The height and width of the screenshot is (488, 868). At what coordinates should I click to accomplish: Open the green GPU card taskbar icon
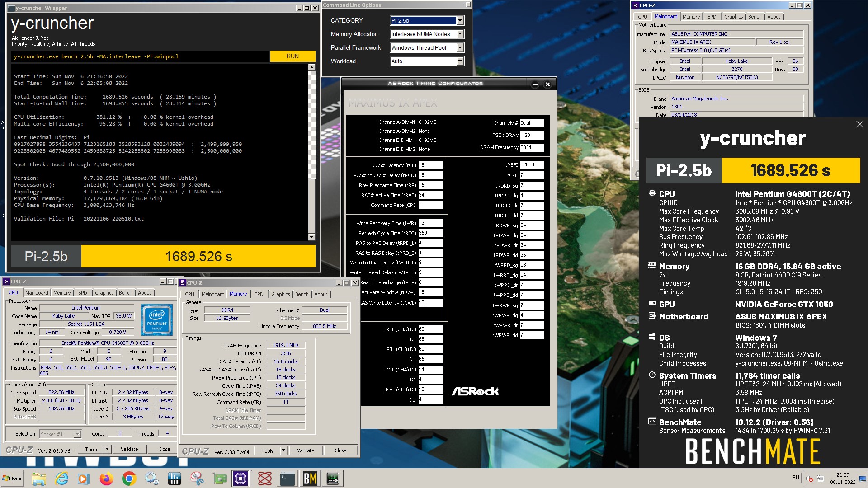pos(219,479)
